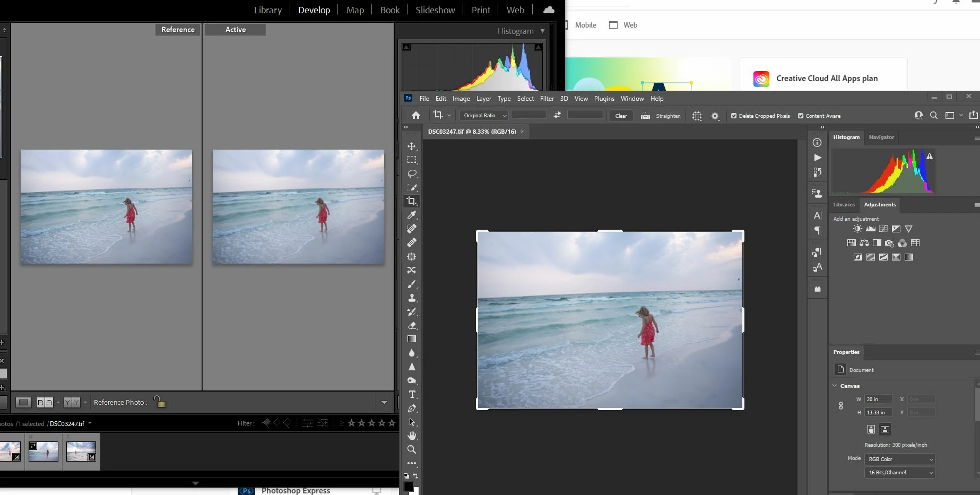Set canvas to portrait orientation

pyautogui.click(x=871, y=429)
